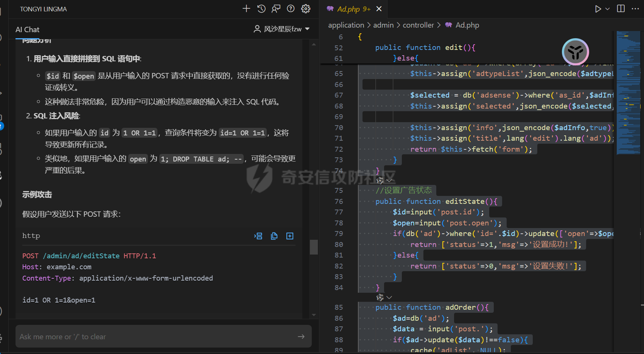This screenshot has height=354, width=644.
Task: Run the Ad.php file with play button
Action: point(598,9)
